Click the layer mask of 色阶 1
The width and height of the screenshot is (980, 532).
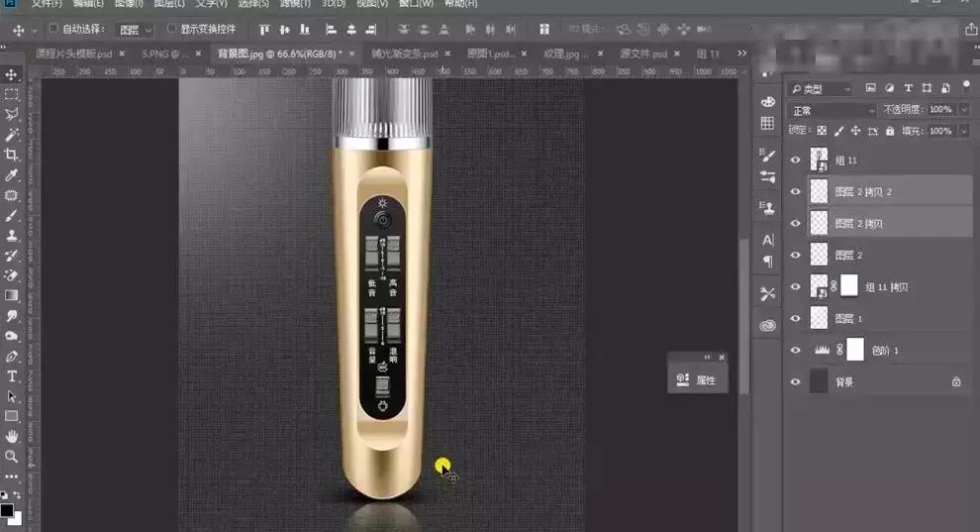tap(855, 350)
